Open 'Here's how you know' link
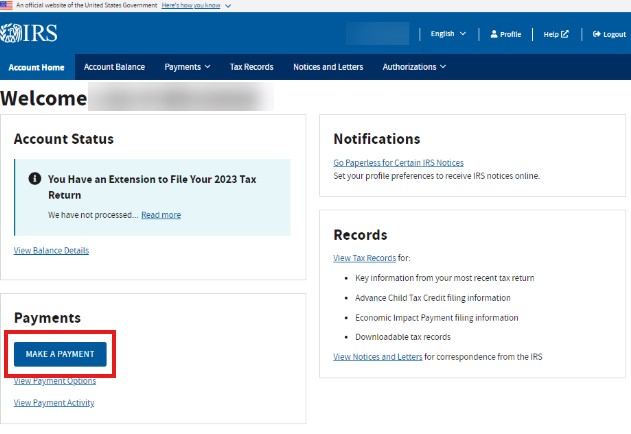Screen dimensions: 631x434 (191, 6)
